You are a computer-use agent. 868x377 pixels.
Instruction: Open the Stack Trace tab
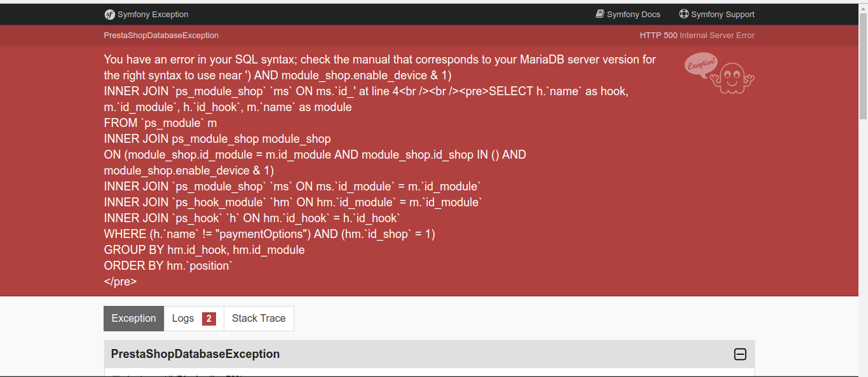pos(259,319)
